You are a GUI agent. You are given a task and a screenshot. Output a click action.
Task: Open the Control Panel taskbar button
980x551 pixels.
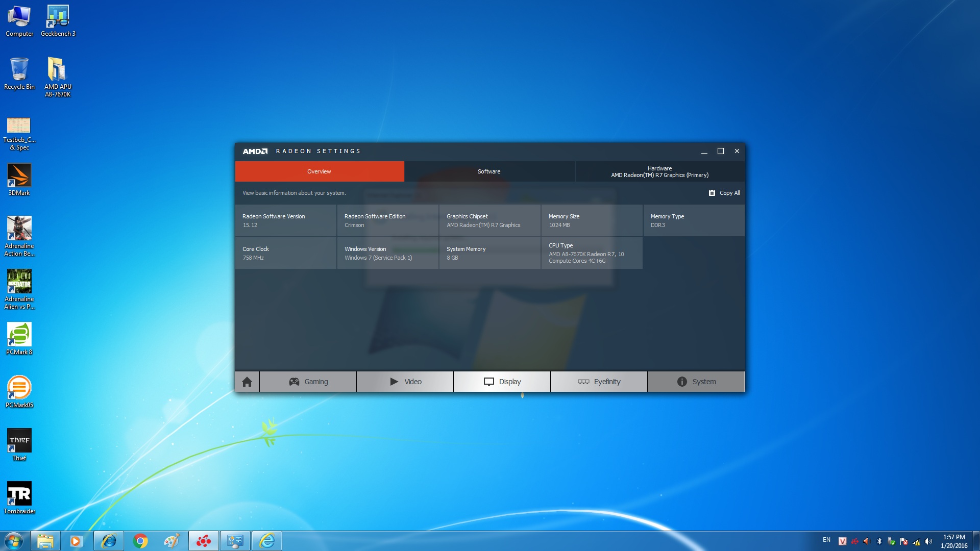[235, 541]
